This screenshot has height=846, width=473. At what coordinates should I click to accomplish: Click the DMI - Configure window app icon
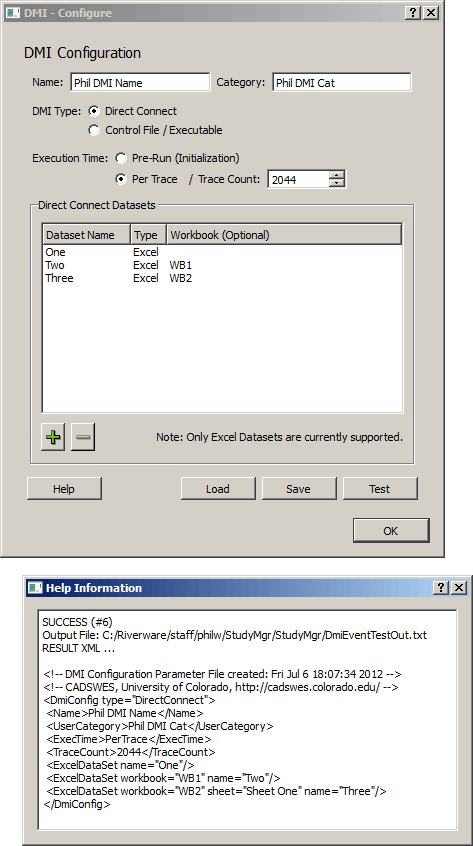tap(12, 13)
